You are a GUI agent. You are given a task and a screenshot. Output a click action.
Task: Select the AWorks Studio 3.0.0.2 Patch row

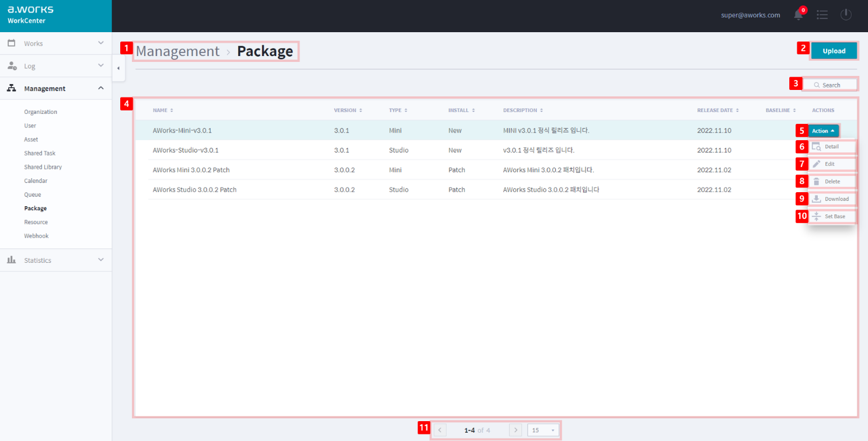click(x=496, y=190)
